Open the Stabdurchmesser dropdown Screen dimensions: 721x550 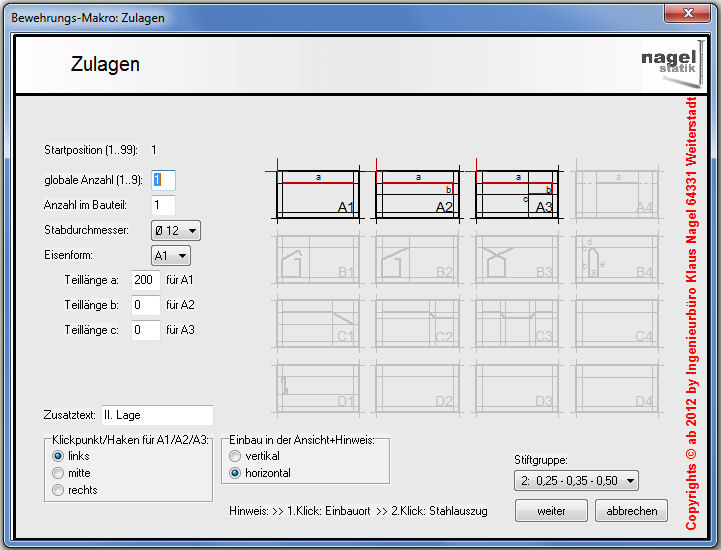[176, 231]
